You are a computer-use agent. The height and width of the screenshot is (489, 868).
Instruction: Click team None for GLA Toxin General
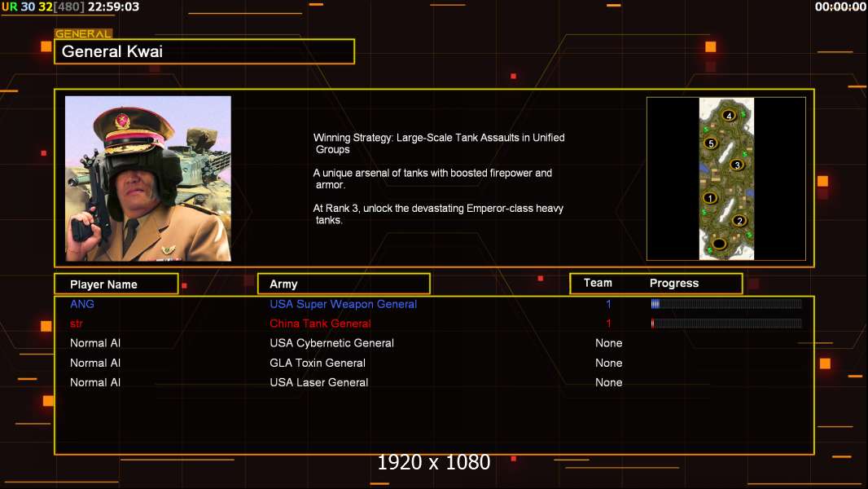pos(608,363)
